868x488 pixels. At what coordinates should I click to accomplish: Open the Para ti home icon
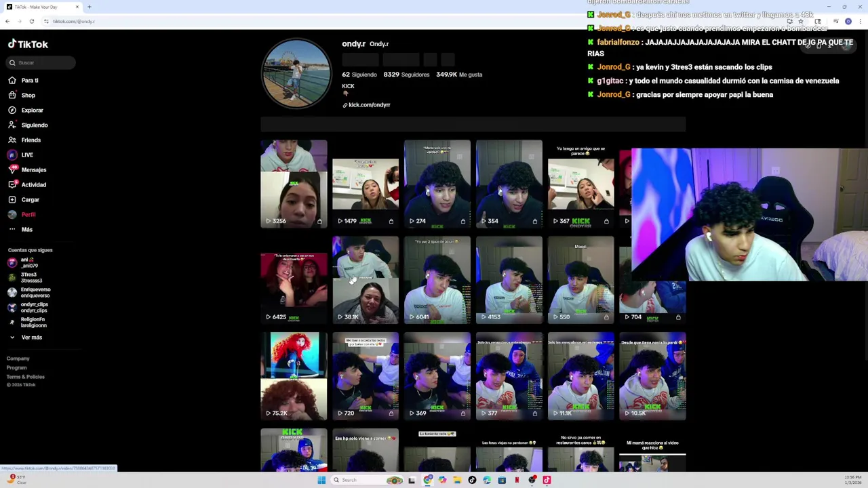coord(12,80)
